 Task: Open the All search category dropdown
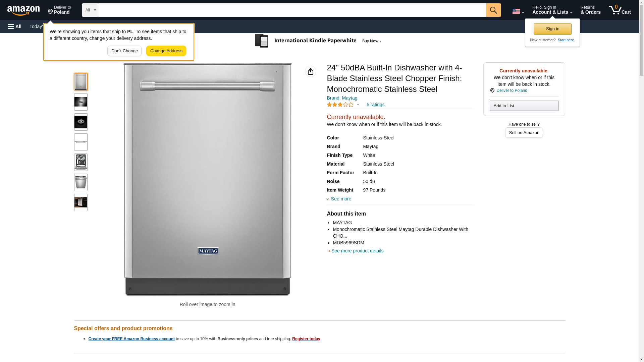click(90, 10)
